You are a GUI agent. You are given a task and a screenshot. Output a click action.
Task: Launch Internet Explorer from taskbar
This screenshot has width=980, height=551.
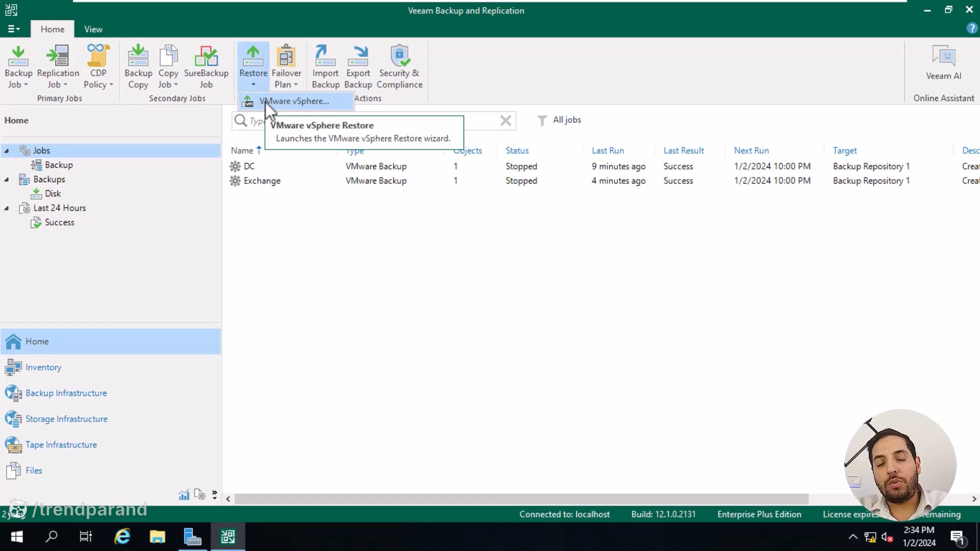[x=122, y=537]
